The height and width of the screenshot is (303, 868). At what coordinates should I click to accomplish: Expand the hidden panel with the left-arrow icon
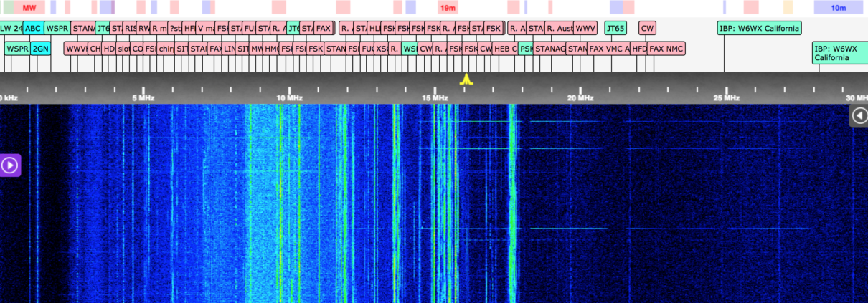(x=859, y=115)
